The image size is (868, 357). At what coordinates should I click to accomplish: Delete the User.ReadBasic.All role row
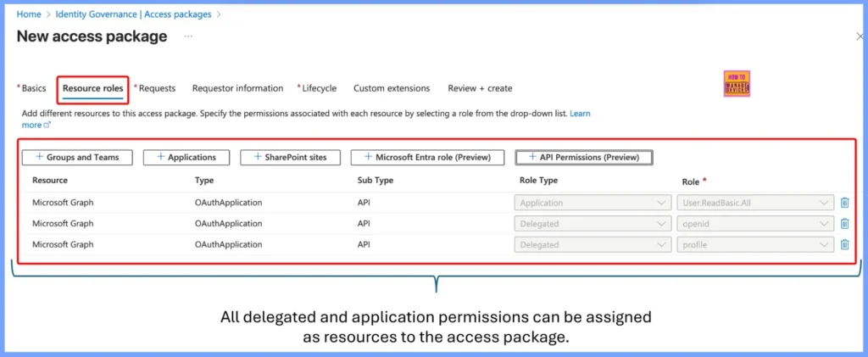[x=844, y=203]
